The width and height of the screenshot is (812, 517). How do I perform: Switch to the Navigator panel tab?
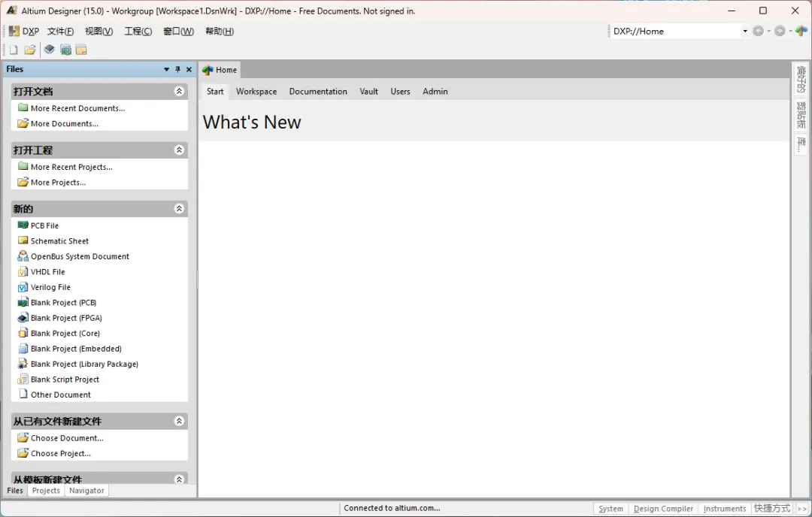coord(86,491)
